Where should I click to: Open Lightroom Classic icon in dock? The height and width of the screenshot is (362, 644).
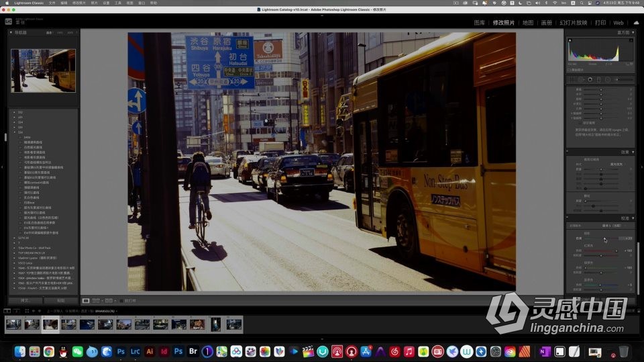click(135, 351)
